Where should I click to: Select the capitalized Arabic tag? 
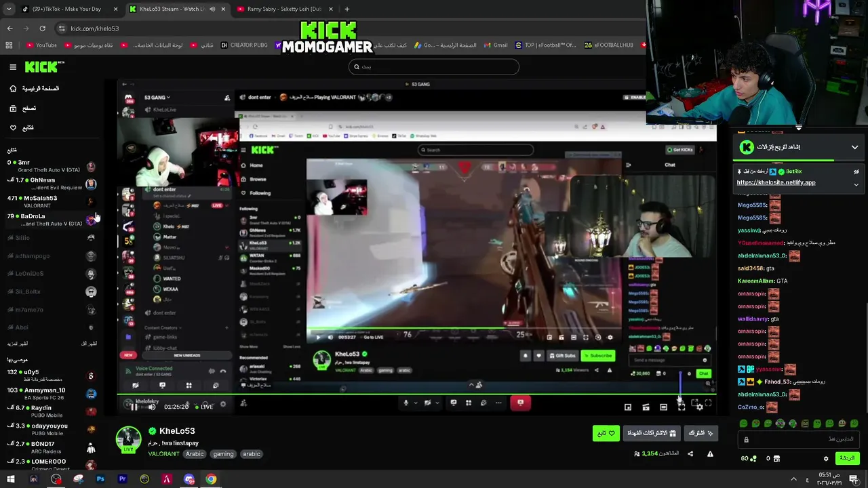coord(195,454)
